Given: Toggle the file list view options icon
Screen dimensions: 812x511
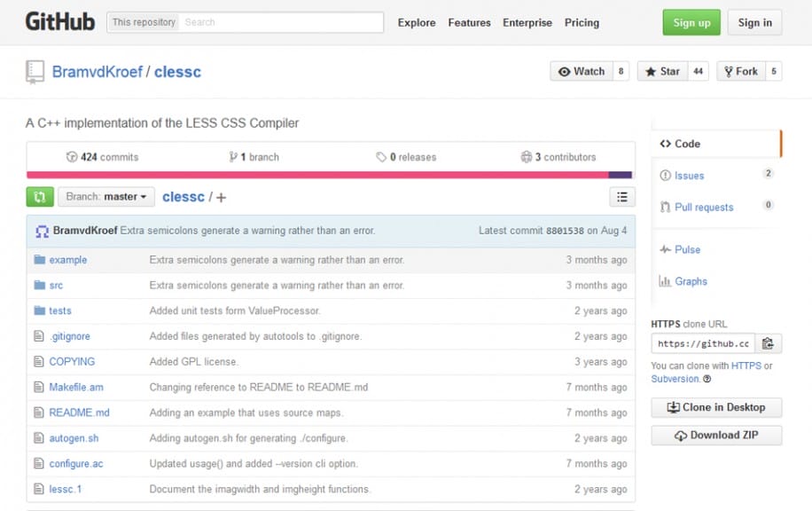Looking at the screenshot, I should click(x=622, y=196).
